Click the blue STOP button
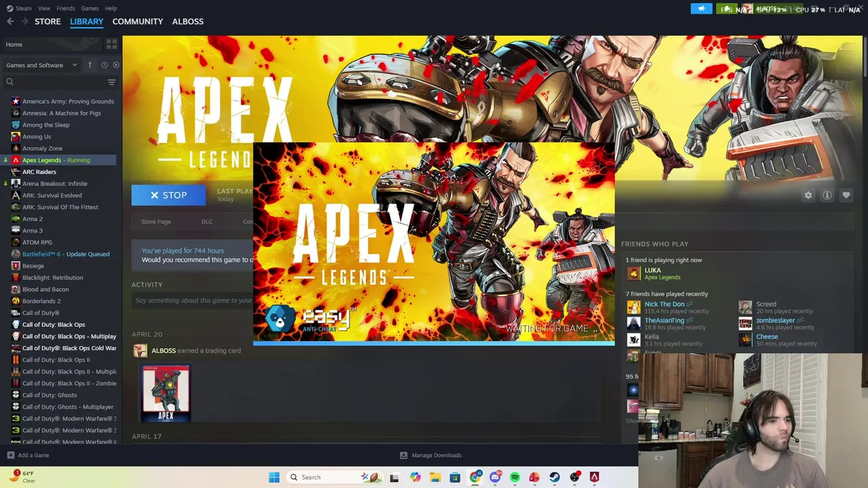868x488 pixels. tap(168, 195)
